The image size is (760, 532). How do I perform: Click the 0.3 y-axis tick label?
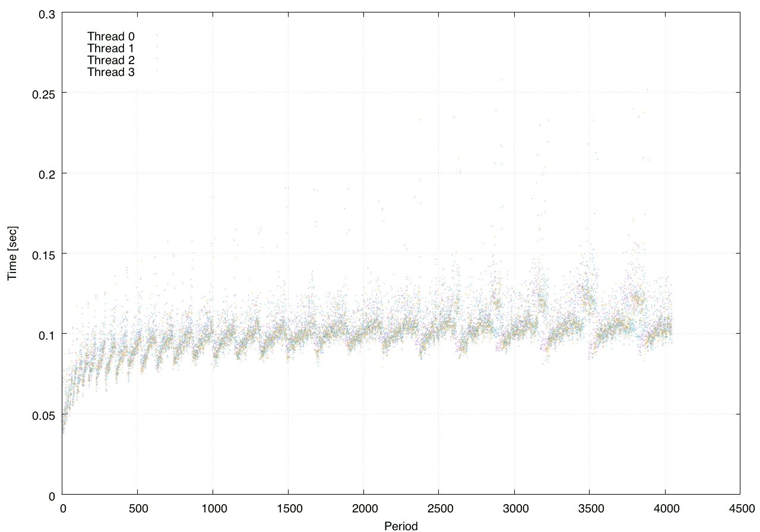tap(46, 13)
